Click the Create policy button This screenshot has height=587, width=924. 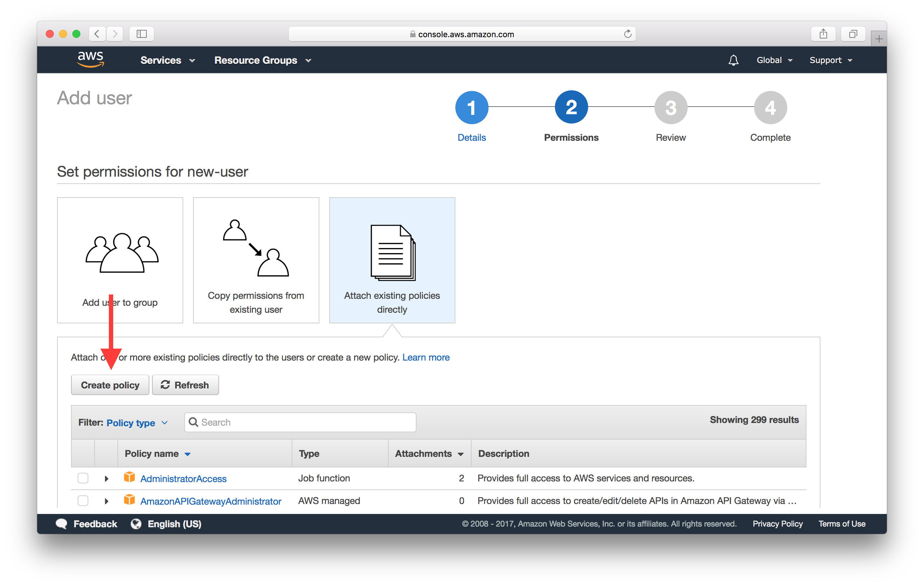110,385
